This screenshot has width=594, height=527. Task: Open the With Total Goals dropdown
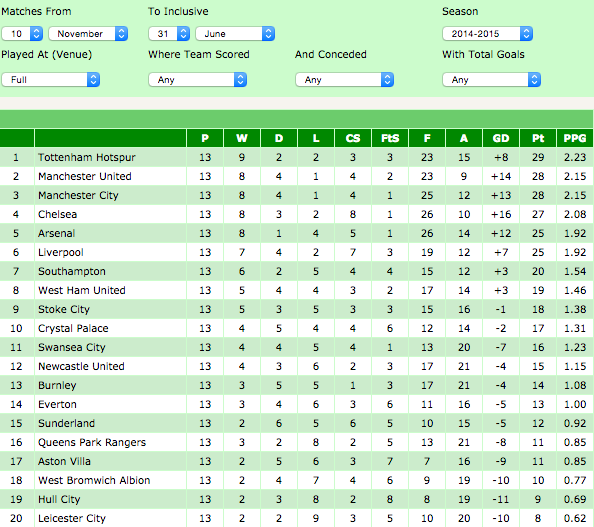491,80
